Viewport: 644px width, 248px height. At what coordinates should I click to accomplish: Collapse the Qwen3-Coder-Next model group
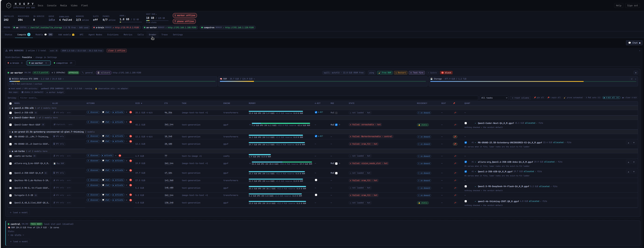pyautogui.click(x=10, y=118)
